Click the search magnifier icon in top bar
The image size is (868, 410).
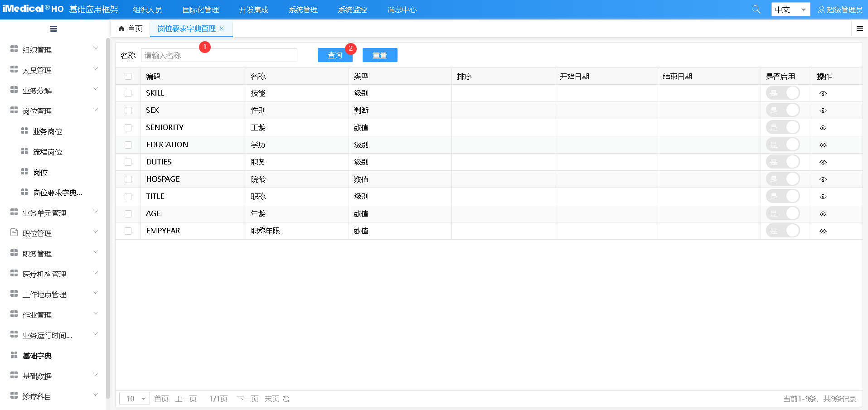point(755,9)
